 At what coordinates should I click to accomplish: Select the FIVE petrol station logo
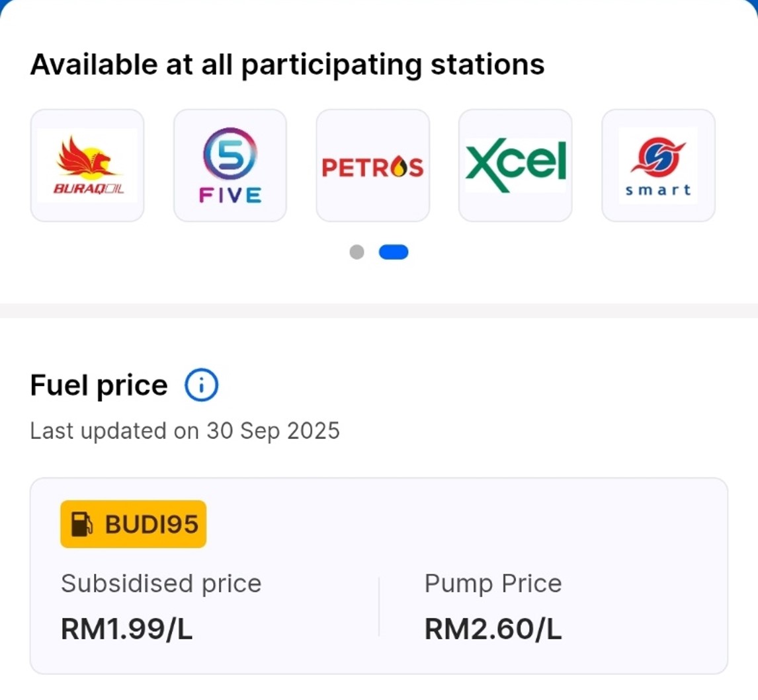(230, 165)
